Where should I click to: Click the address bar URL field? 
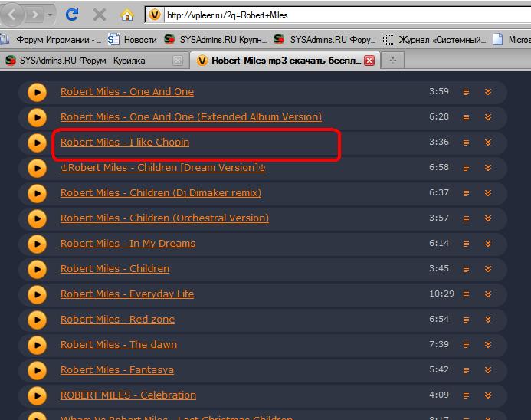pos(347,15)
